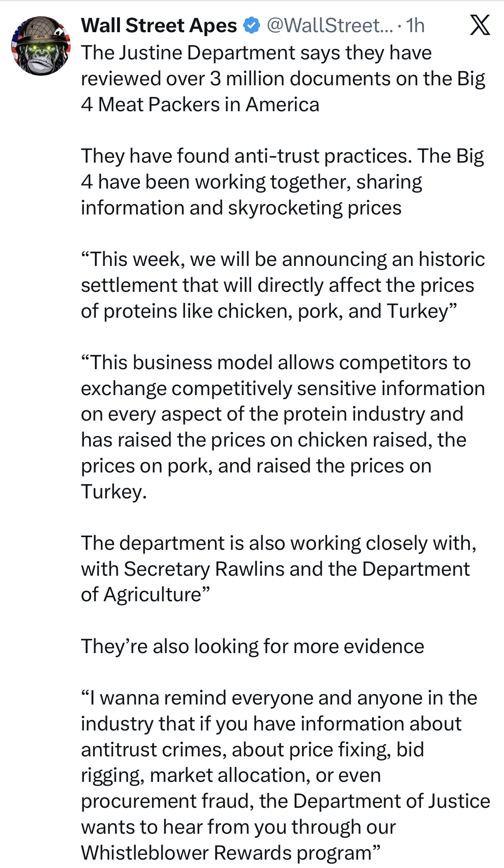Image resolution: width=504 pixels, height=868 pixels.
Task: Open the 1h post timestamp
Action: coord(415,26)
